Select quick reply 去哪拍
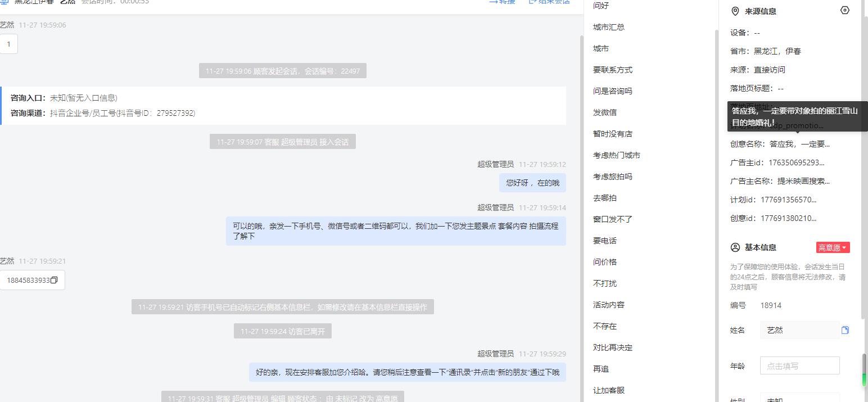This screenshot has height=402, width=868. click(605, 198)
